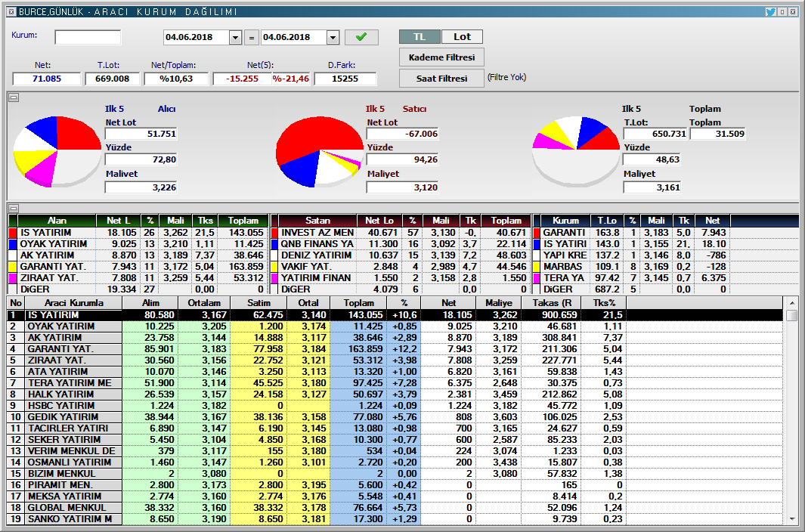Click the start date field 04.06.2018
Image resolution: width=805 pixels, height=532 pixels.
click(x=197, y=38)
